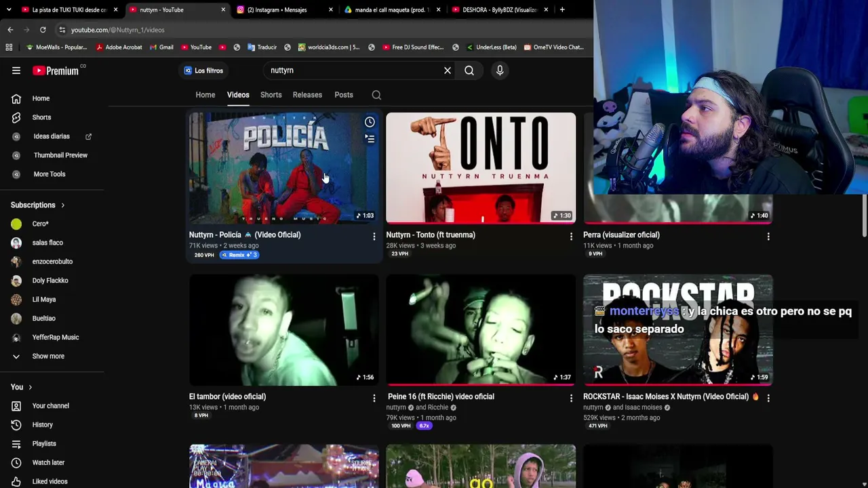Image resolution: width=868 pixels, height=488 pixels.
Task: Clear the nuttyrn search text
Action: (x=448, y=70)
